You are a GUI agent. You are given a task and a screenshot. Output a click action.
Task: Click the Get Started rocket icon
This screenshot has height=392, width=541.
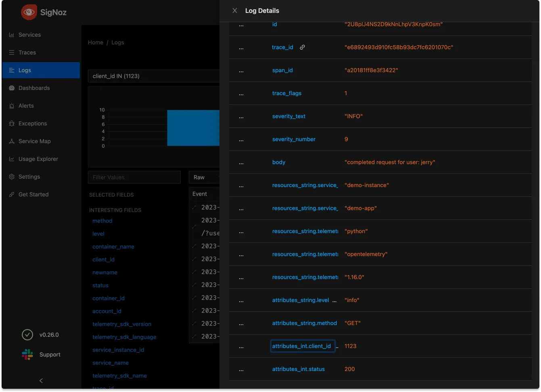(12, 194)
